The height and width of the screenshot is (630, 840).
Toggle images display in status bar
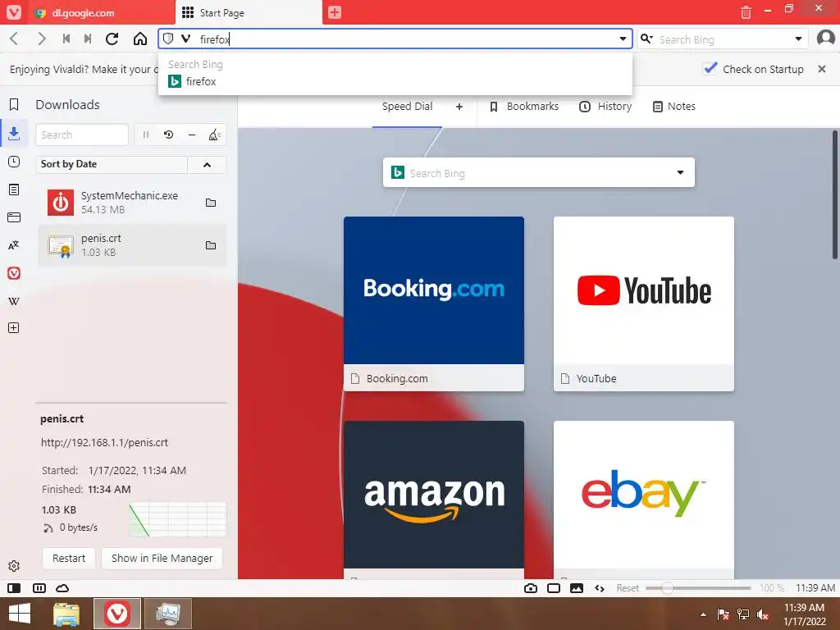pos(577,588)
